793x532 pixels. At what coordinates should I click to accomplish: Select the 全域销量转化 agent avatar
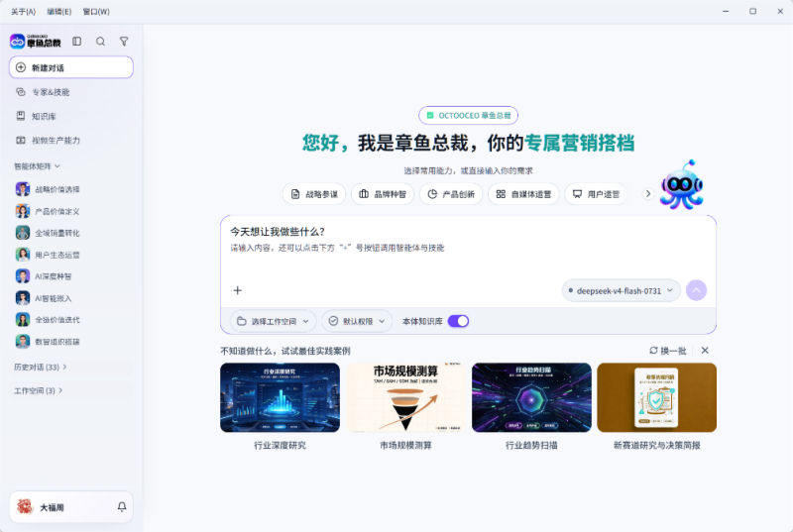click(x=23, y=233)
